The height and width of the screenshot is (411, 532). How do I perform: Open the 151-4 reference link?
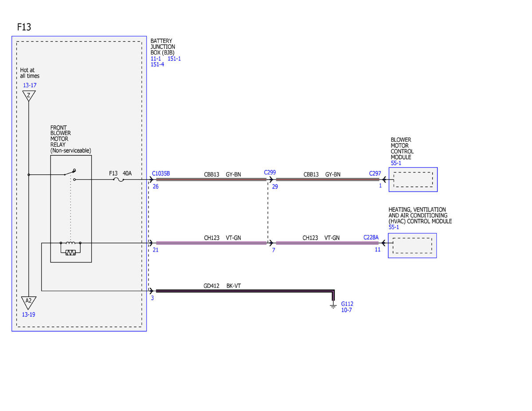(157, 64)
